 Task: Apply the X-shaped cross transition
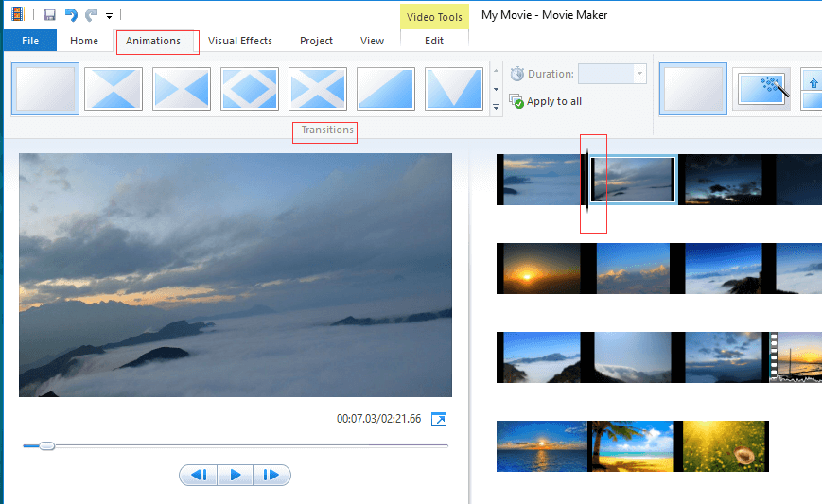tap(318, 89)
